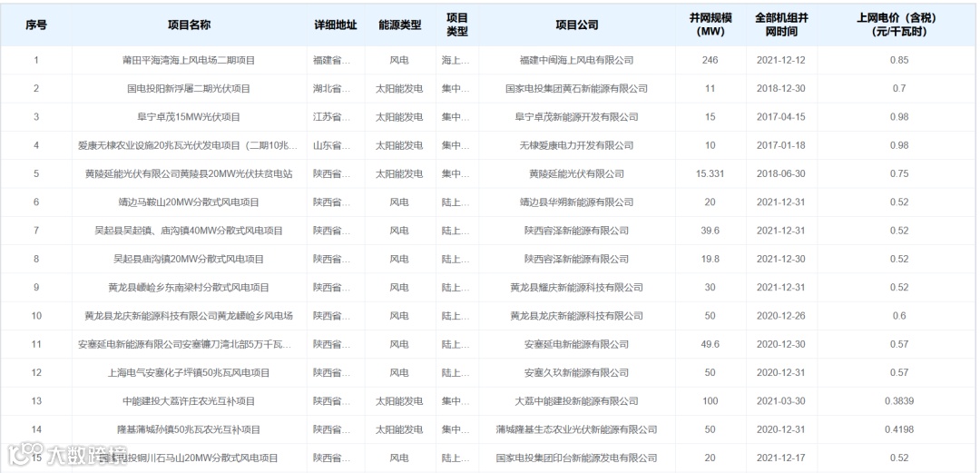Click company 黄陵延能光伏有限公司
Image resolution: width=980 pixels, height=473 pixels.
[577, 174]
